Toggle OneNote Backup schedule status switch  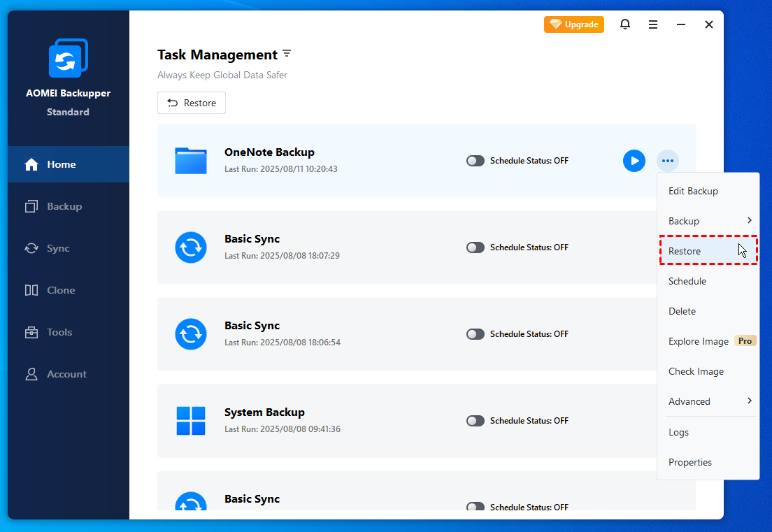point(476,161)
